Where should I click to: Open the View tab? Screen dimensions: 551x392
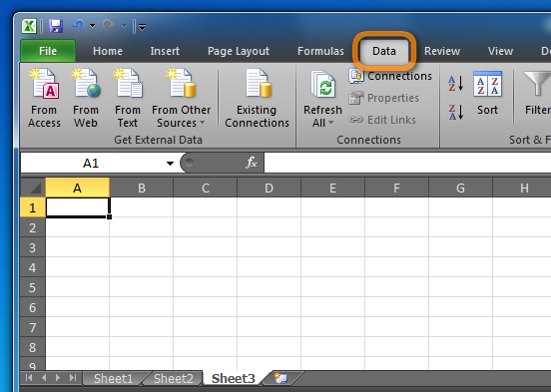500,51
